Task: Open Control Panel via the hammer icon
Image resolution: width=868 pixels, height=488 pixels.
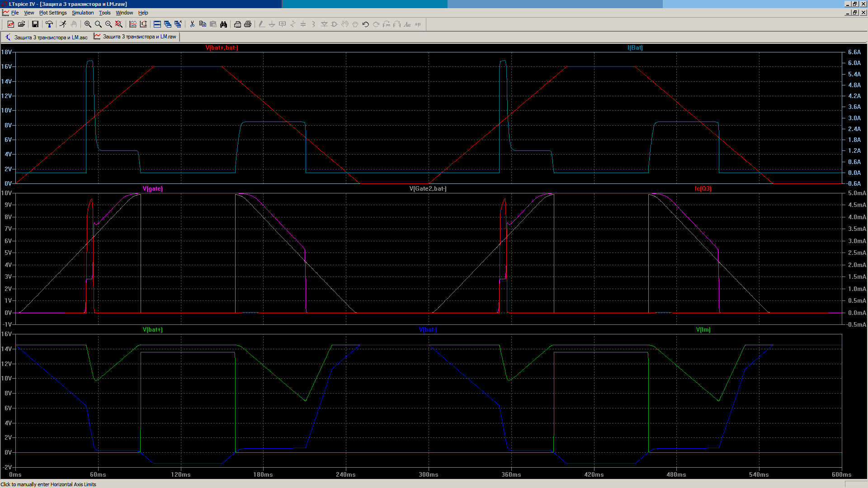Action: [x=49, y=24]
